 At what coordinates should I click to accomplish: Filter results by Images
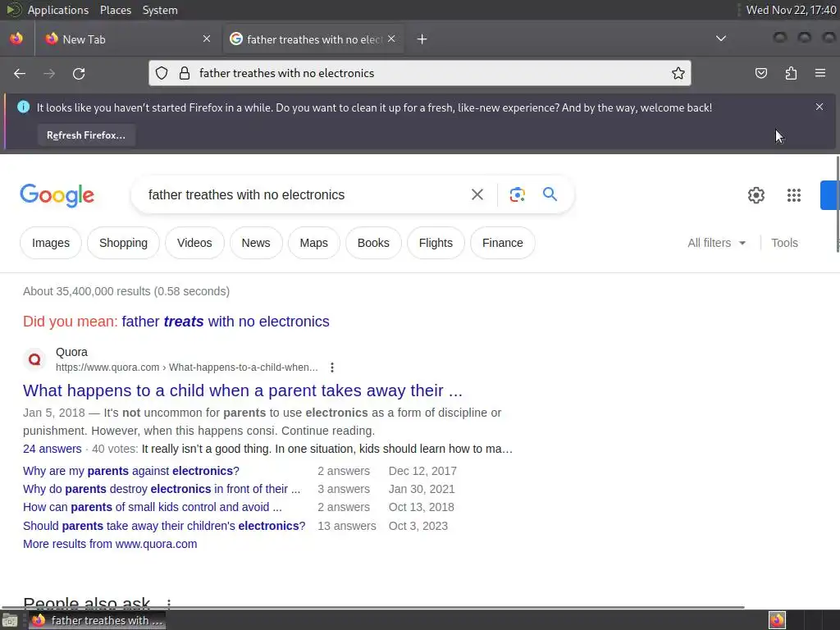tap(51, 243)
